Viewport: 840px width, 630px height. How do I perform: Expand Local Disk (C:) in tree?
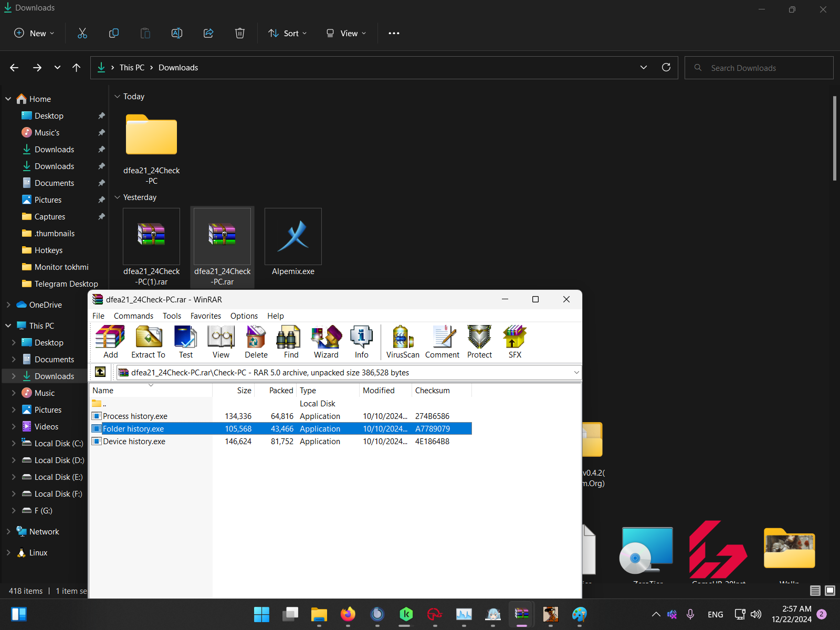pos(14,443)
